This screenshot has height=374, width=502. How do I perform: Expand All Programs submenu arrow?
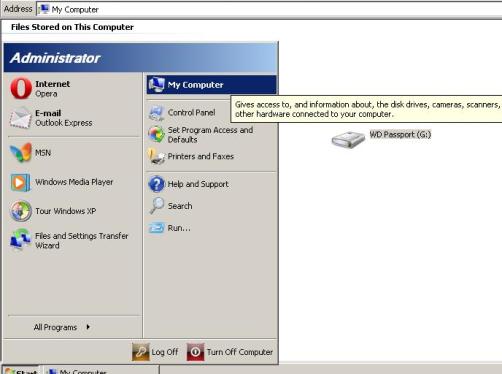[x=88, y=327]
